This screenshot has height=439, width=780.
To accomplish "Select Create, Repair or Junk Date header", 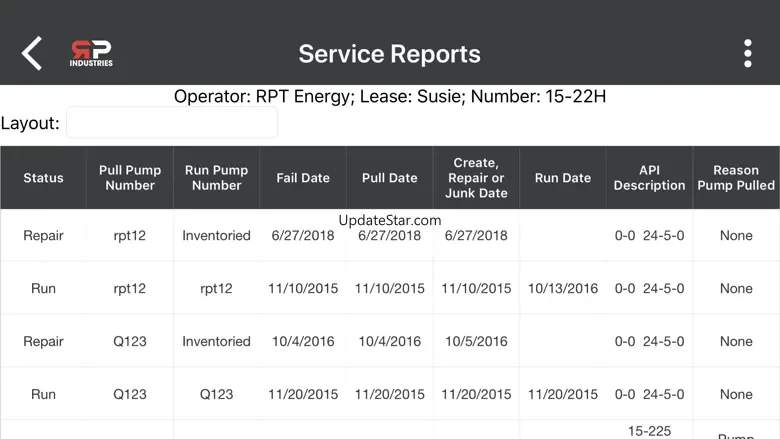I will tap(476, 178).
